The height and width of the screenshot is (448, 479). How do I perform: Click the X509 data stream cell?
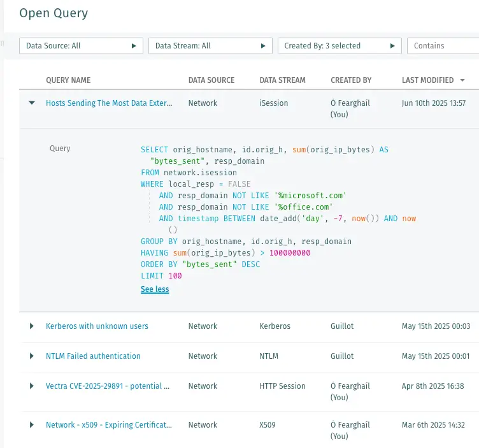[x=268, y=425]
